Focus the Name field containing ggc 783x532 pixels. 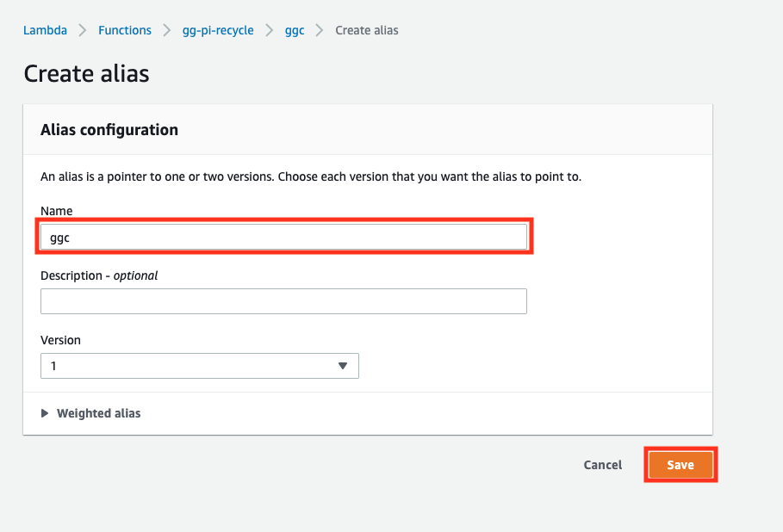tap(283, 237)
